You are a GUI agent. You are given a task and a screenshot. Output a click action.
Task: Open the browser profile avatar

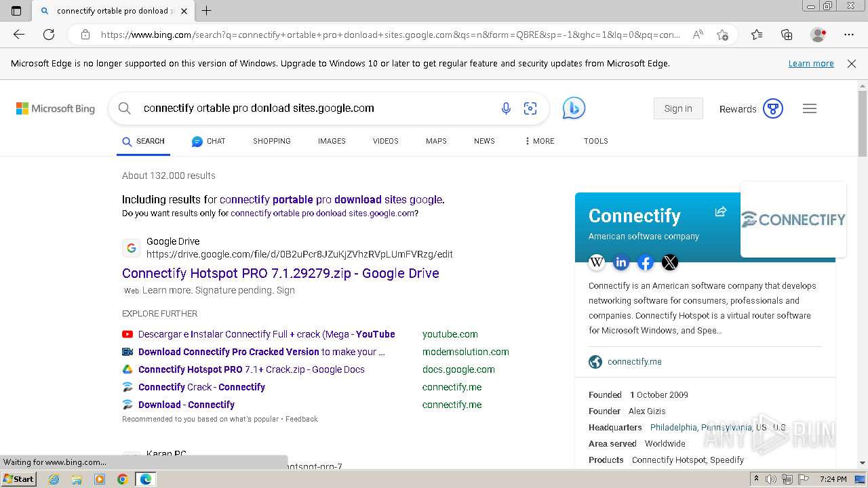[818, 35]
